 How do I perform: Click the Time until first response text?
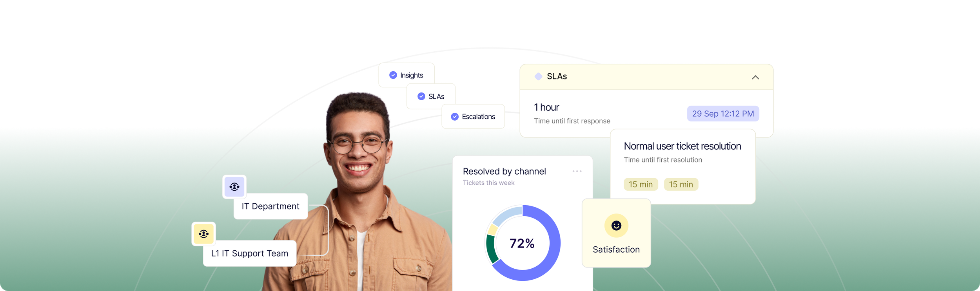tap(572, 121)
